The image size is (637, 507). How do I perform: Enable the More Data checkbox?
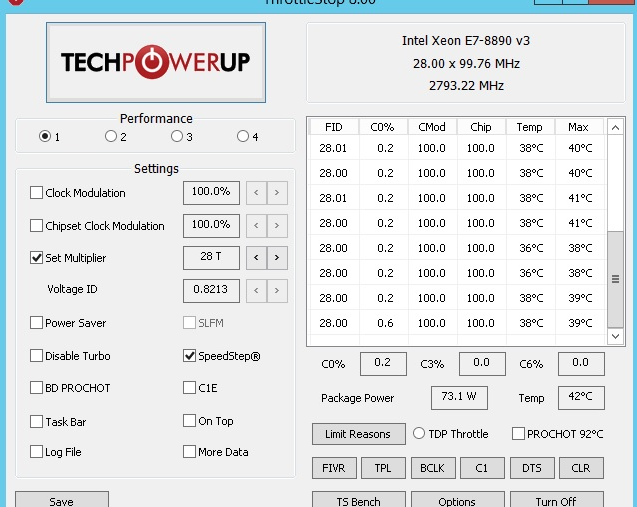pos(189,451)
